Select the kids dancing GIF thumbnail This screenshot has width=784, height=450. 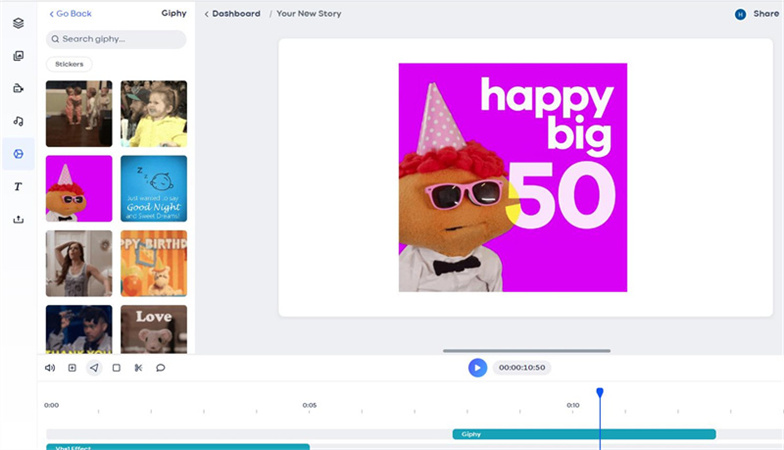point(79,114)
